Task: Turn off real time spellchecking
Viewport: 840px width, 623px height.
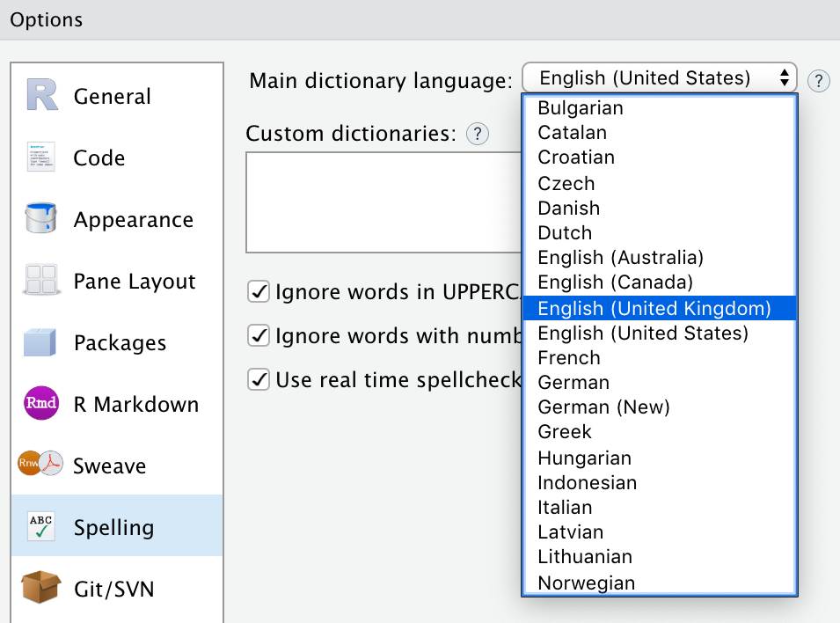Action: (x=259, y=379)
